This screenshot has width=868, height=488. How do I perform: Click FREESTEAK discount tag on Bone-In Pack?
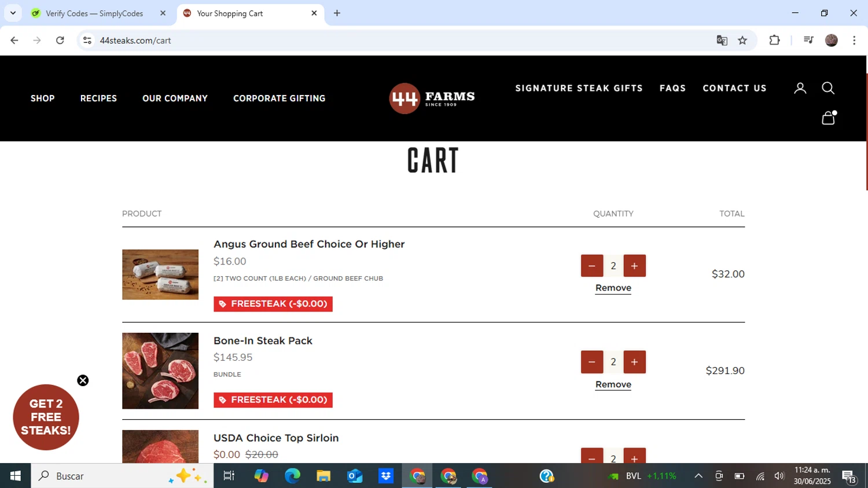pos(273,400)
